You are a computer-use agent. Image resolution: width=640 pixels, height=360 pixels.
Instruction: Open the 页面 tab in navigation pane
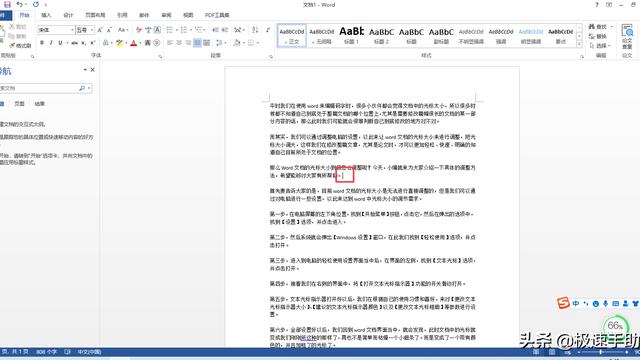click(x=19, y=104)
